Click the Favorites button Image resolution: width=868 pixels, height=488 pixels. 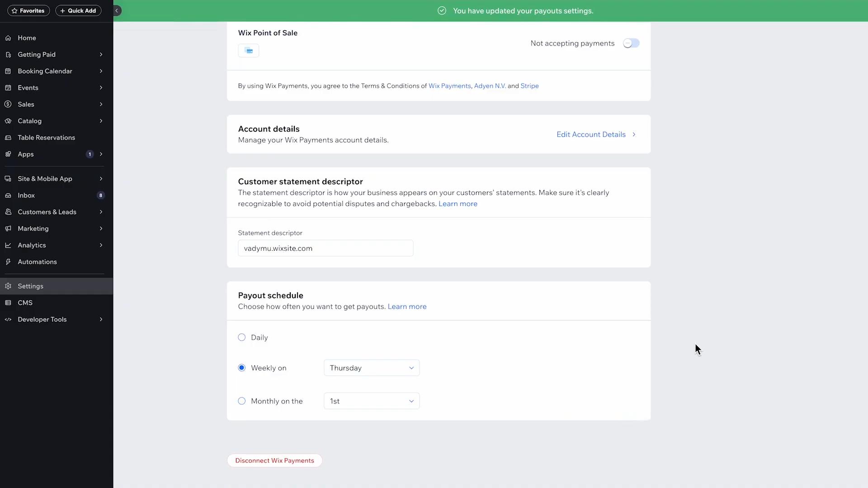pos(28,11)
